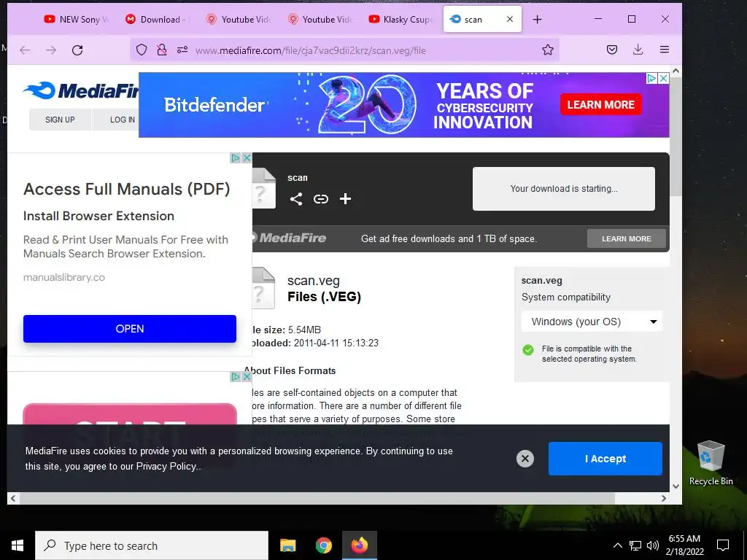This screenshot has width=747, height=560.
Task: Open the network status tray icon
Action: coord(635,545)
